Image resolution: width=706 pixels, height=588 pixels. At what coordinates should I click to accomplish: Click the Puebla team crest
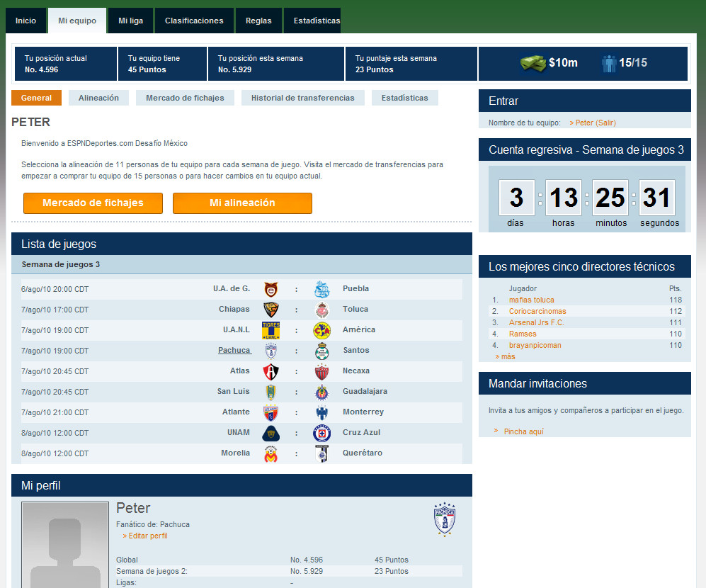click(x=322, y=289)
